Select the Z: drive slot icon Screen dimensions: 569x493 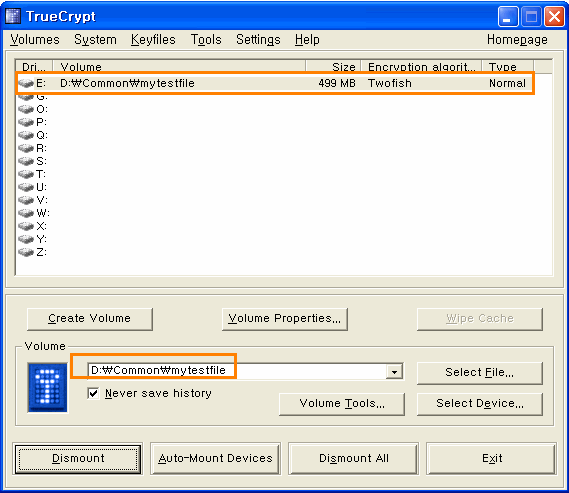[26, 252]
